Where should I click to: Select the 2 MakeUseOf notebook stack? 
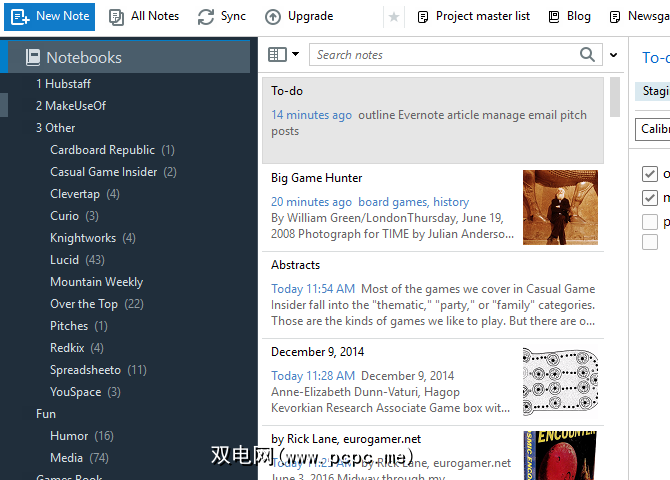(71, 106)
